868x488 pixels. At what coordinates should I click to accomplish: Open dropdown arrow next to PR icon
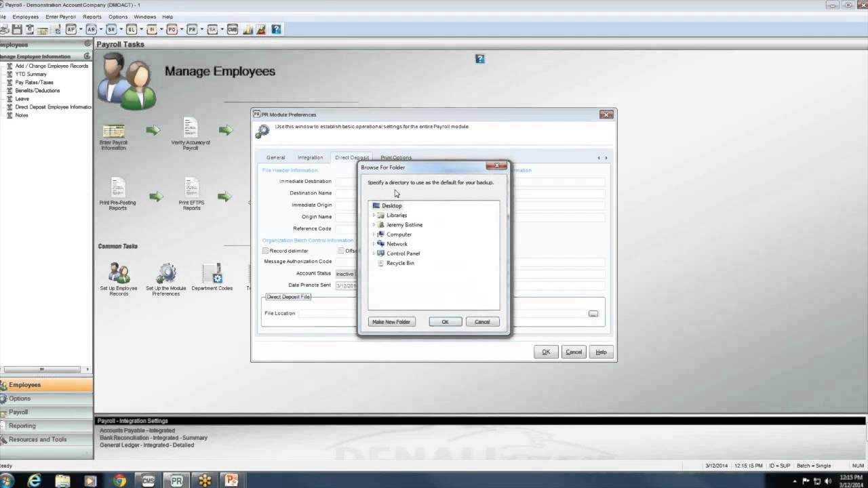(x=202, y=29)
